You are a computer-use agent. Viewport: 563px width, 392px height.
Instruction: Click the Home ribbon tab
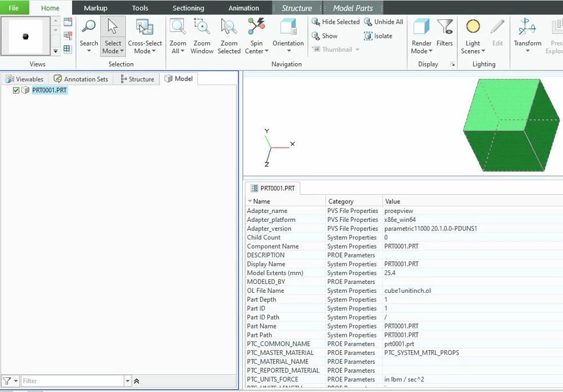tap(50, 8)
